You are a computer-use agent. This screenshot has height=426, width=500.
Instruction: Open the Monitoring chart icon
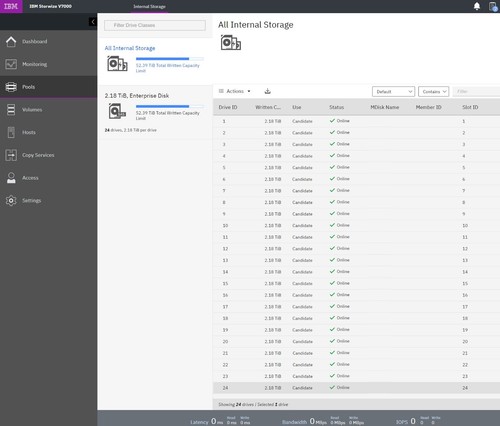(x=11, y=64)
